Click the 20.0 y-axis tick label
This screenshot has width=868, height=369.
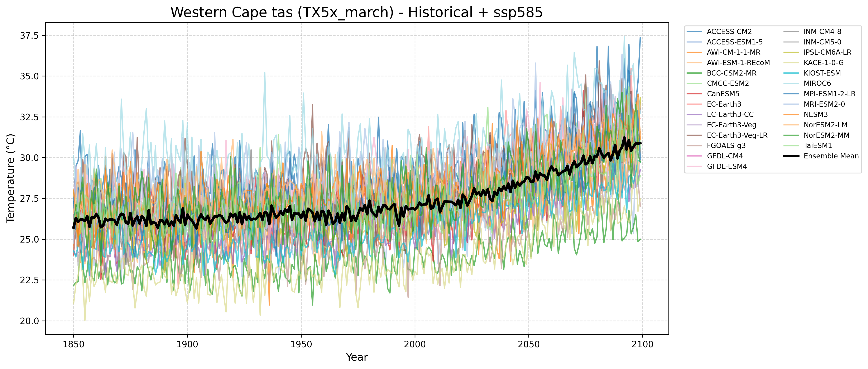[x=29, y=321]
